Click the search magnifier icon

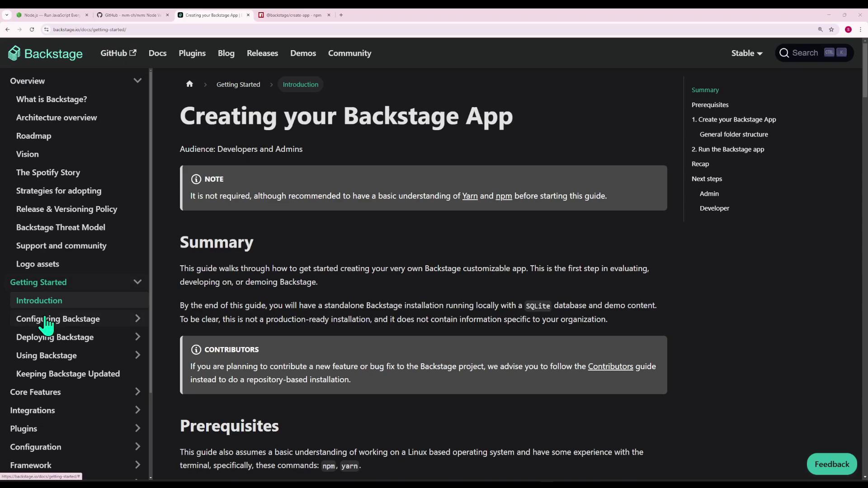coord(784,53)
